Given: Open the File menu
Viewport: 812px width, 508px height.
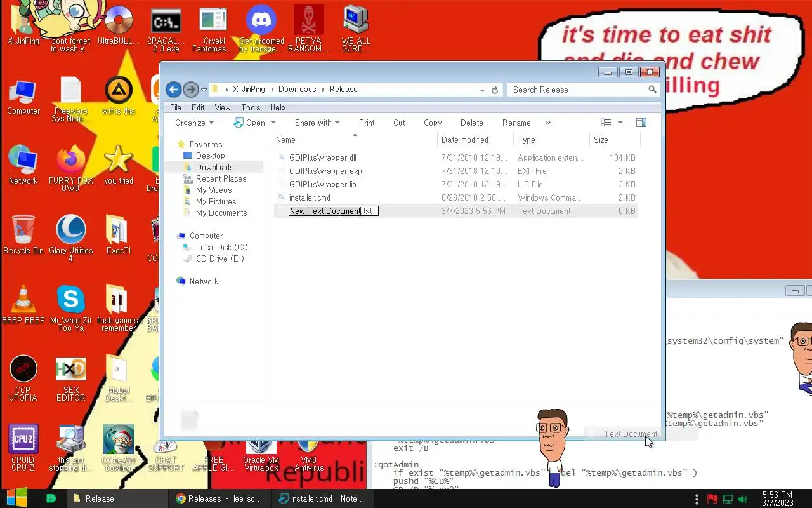Looking at the screenshot, I should [x=176, y=107].
